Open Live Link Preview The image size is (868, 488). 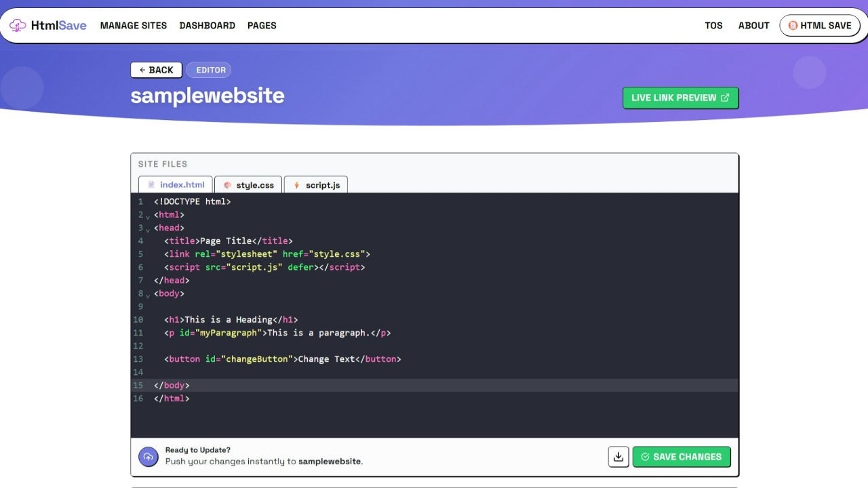point(681,98)
